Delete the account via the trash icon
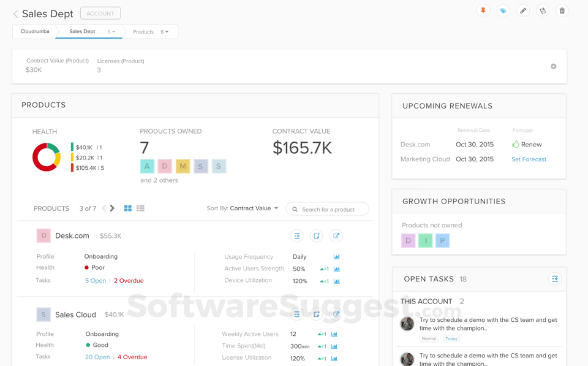The width and height of the screenshot is (588, 366). pyautogui.click(x=562, y=10)
